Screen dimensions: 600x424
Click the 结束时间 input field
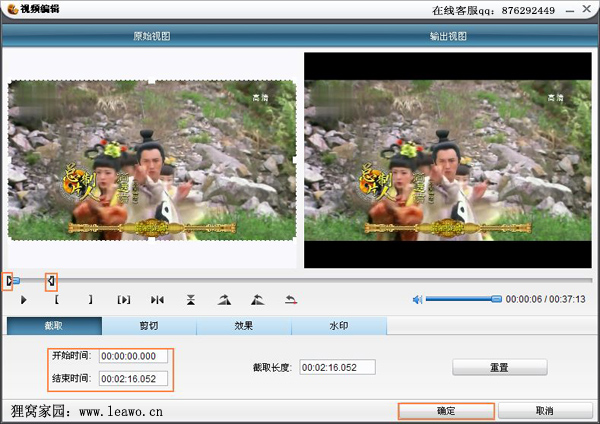tap(133, 379)
